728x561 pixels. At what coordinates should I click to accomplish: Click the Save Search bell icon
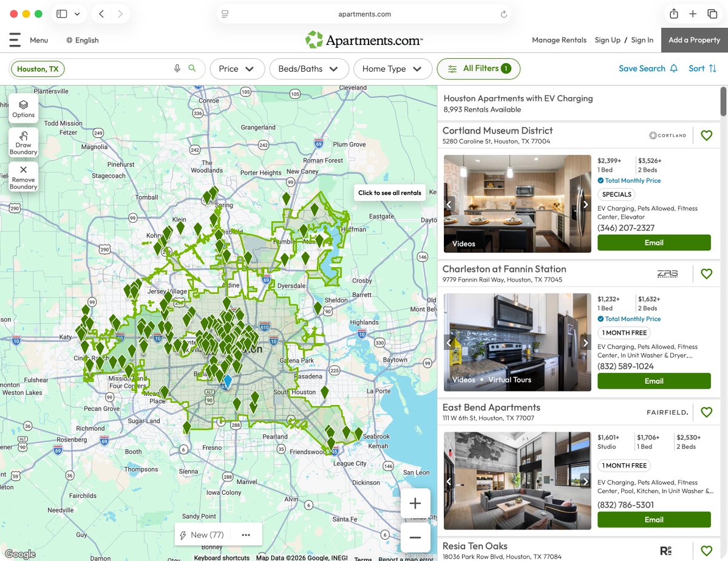coord(674,68)
